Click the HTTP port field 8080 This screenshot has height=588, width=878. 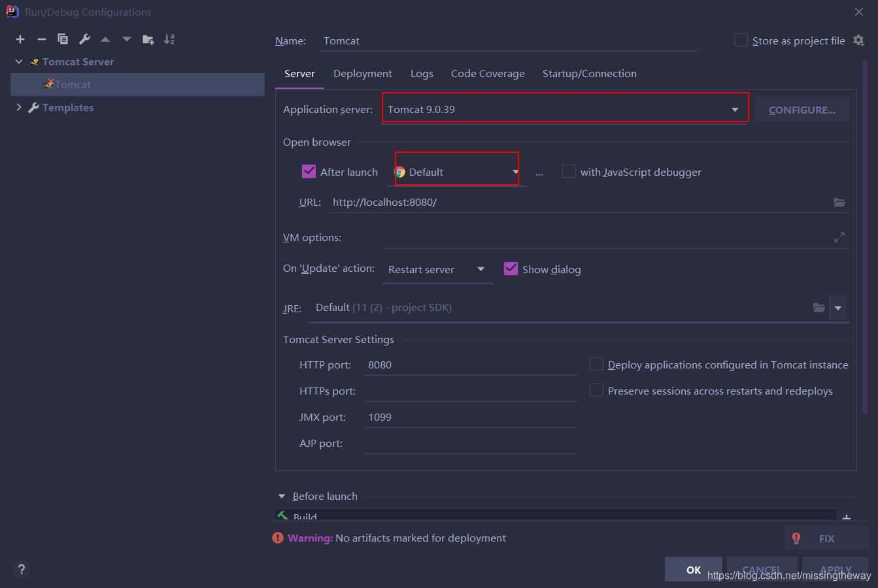(471, 365)
